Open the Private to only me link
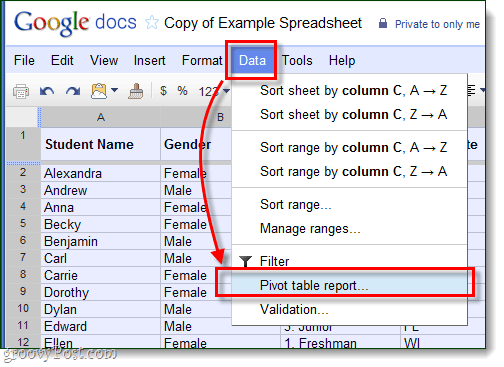Viewport: 504px width, 367px height. click(437, 24)
